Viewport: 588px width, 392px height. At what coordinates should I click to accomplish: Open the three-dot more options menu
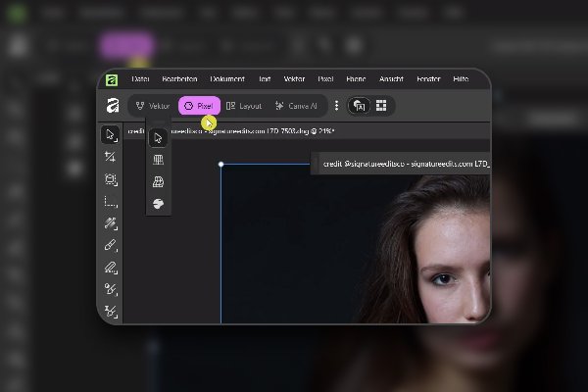point(336,106)
